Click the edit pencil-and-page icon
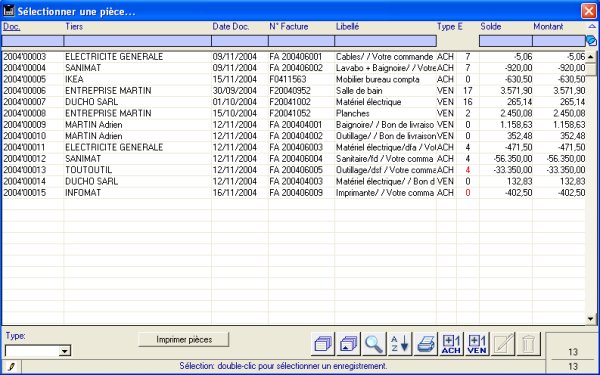 [503, 343]
